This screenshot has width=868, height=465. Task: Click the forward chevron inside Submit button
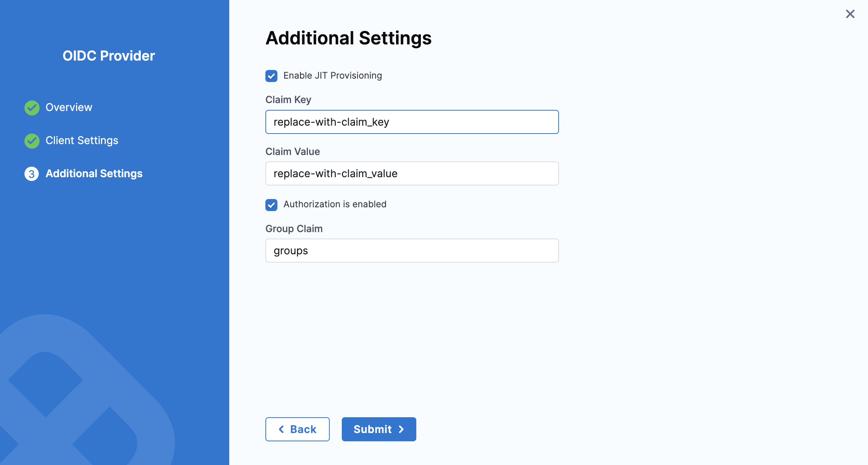[401, 429]
